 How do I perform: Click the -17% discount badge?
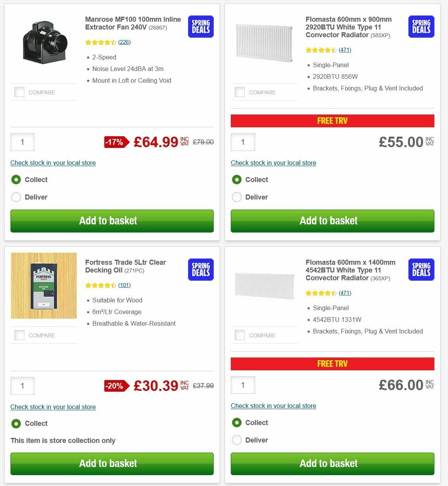pyautogui.click(x=115, y=142)
